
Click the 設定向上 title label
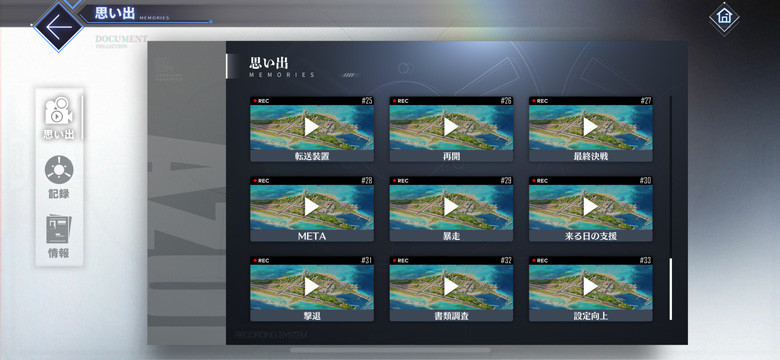pyautogui.click(x=590, y=316)
